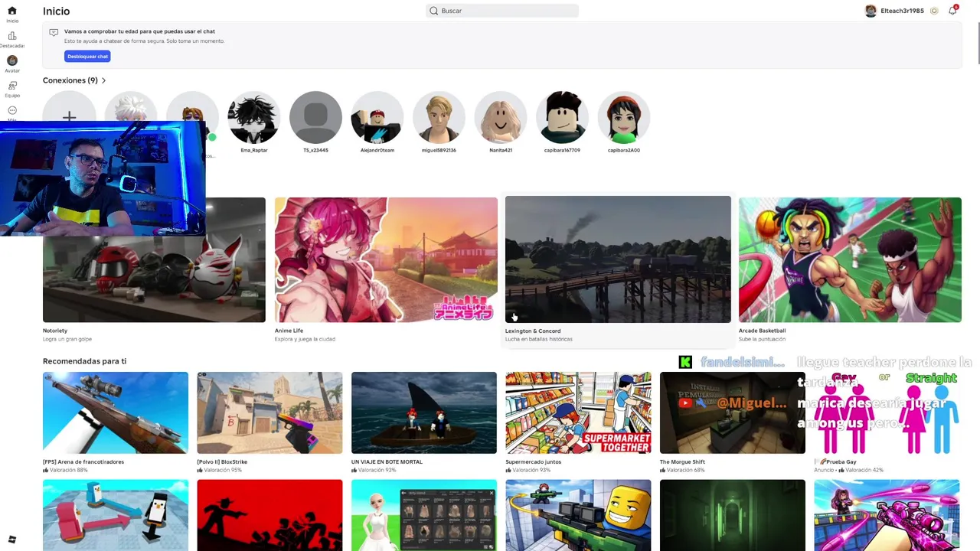Click the chat bubble icon in the banner
The width and height of the screenshot is (980, 551).
[x=54, y=32]
